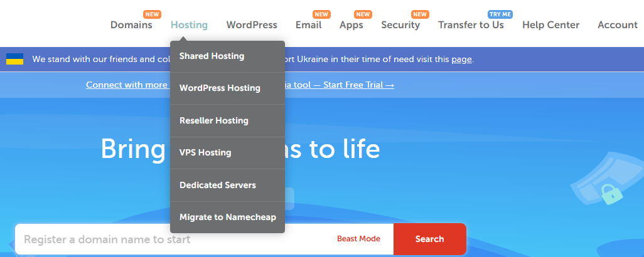Viewport: 644px width, 257px height.
Task: Select Reseller Hosting from dropdown
Action: pos(228,120)
